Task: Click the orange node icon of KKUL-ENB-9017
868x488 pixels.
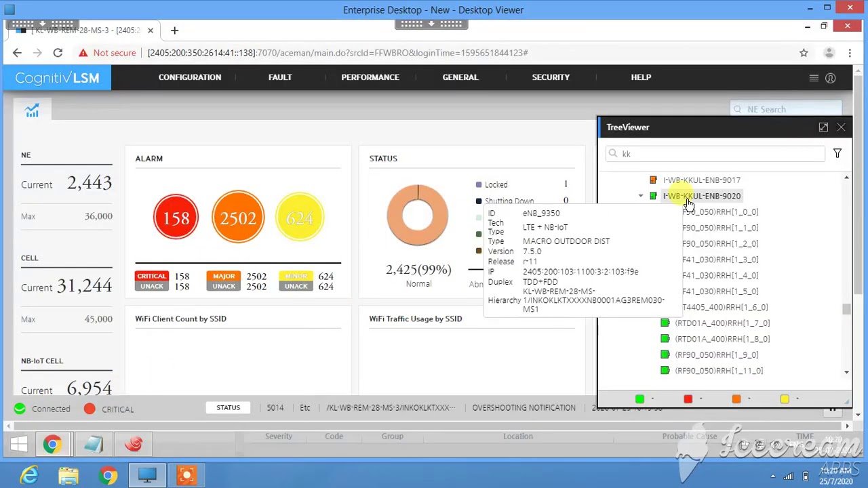Action: (x=653, y=180)
